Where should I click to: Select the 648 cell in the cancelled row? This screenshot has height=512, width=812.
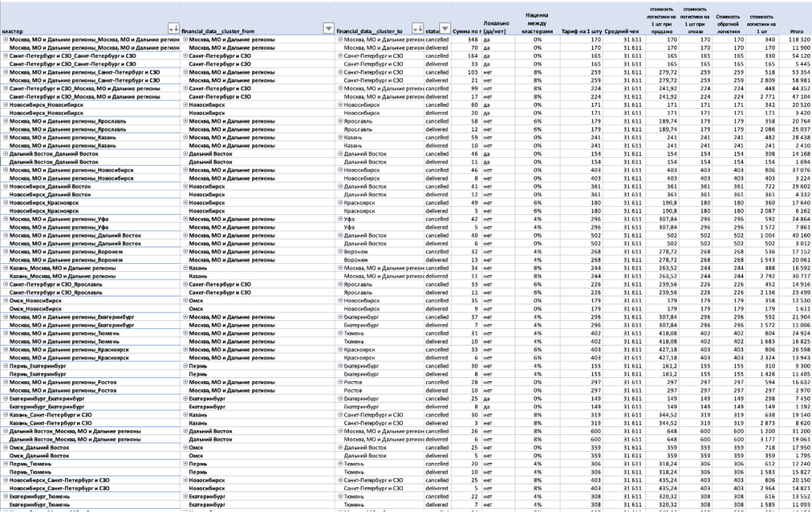(661, 431)
